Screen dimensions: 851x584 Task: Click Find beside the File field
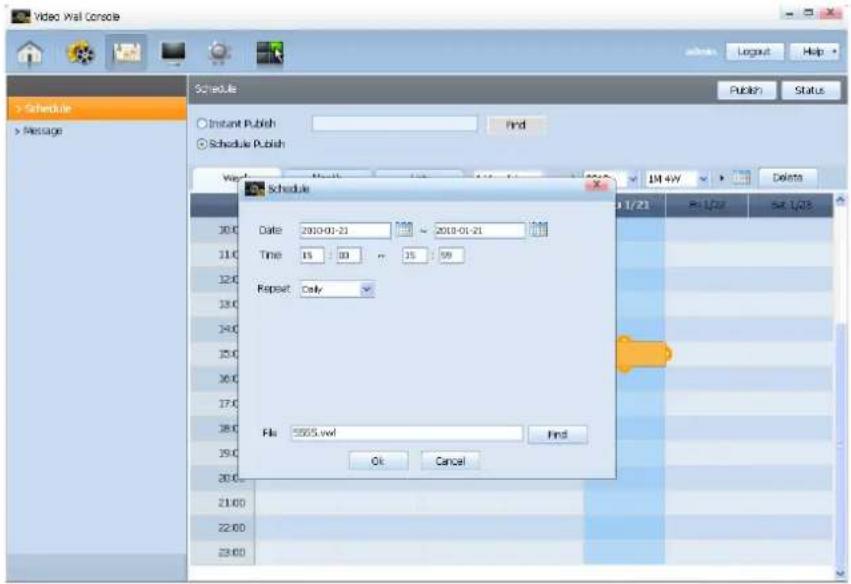coord(557,434)
